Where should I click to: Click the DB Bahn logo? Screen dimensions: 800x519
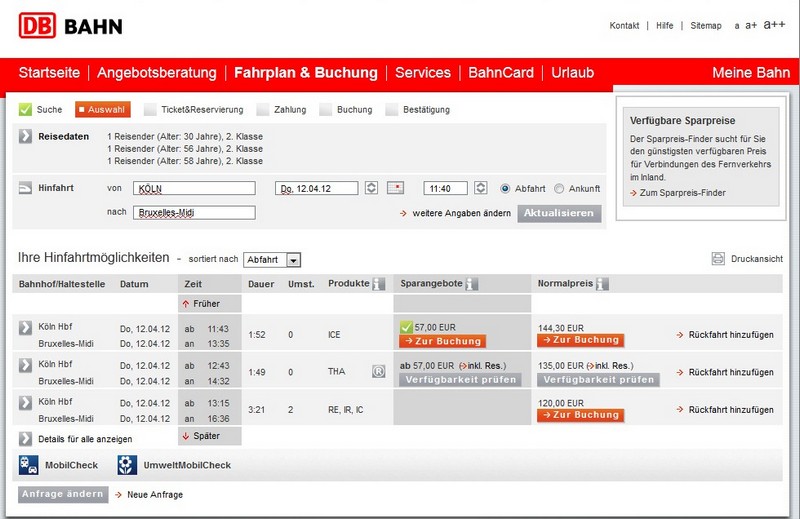click(70, 26)
